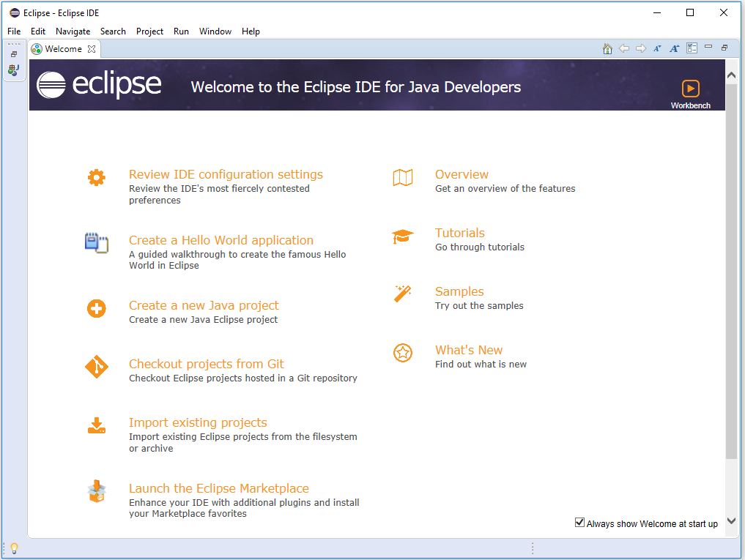Viewport: 745px width, 560px height.
Task: Click Launch the Eclipse Marketplace link
Action: click(x=218, y=488)
